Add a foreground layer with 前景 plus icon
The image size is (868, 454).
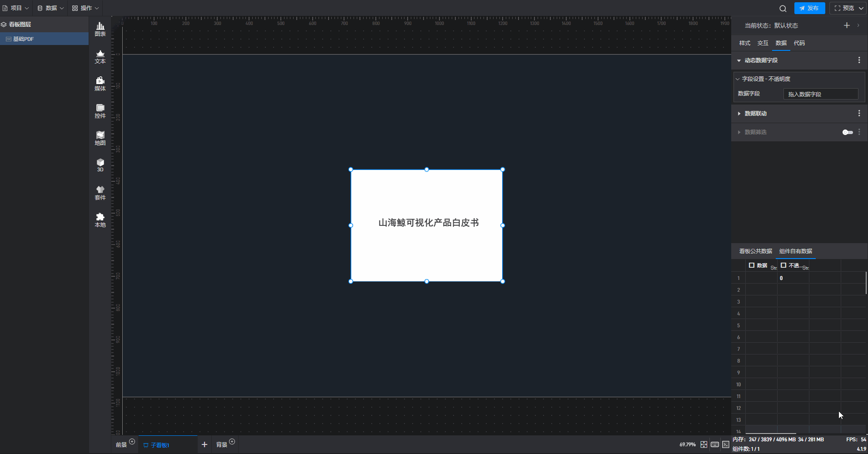click(132, 441)
